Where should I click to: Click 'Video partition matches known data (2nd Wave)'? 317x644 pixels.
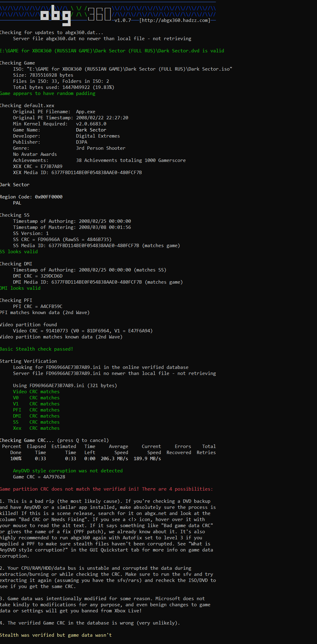(61, 337)
